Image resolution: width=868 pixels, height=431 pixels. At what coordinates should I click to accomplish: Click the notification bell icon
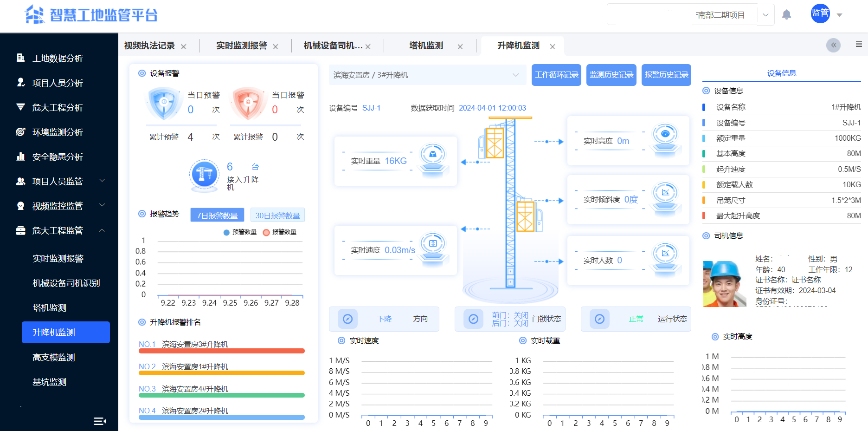pyautogui.click(x=787, y=14)
